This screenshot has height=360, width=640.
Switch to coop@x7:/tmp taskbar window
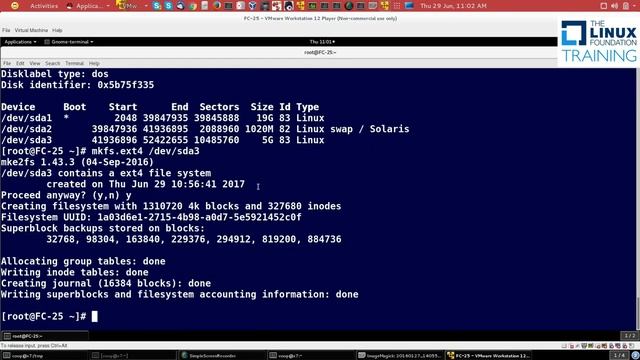[x=44, y=356]
